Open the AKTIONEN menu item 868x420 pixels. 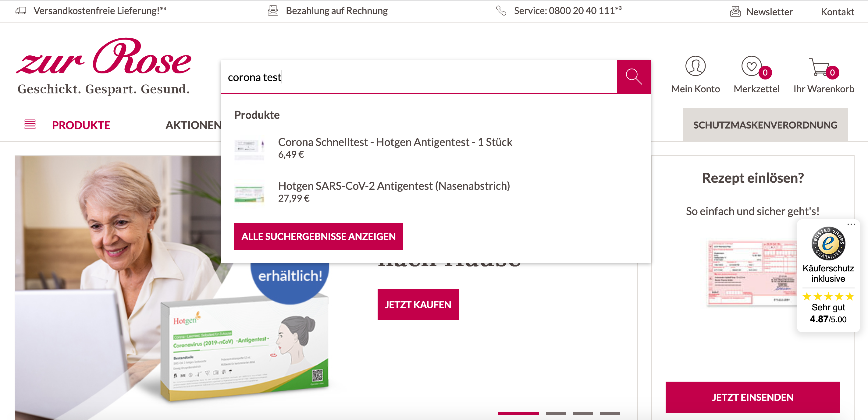pos(194,125)
